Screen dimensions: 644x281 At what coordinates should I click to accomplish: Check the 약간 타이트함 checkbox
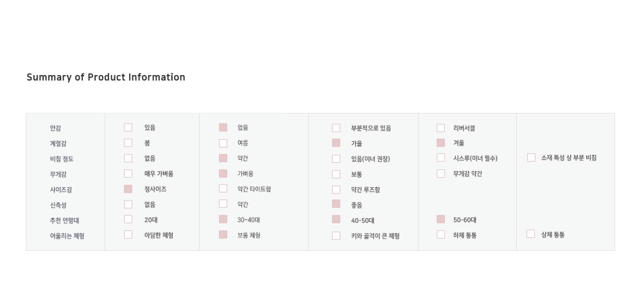pyautogui.click(x=223, y=189)
